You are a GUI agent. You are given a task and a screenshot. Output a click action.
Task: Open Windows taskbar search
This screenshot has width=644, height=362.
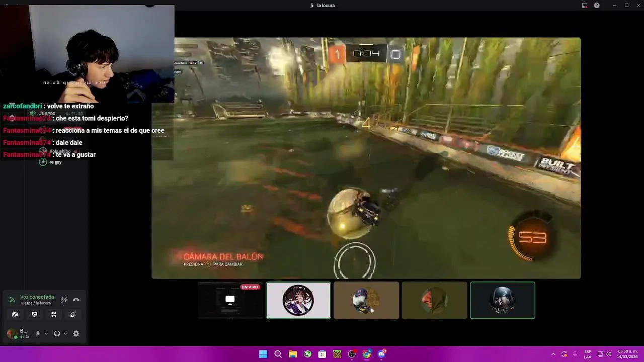click(x=278, y=354)
